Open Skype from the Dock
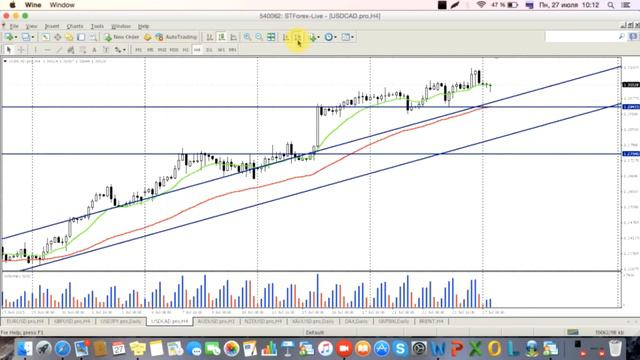This screenshot has width=640, height=360. pos(400,349)
